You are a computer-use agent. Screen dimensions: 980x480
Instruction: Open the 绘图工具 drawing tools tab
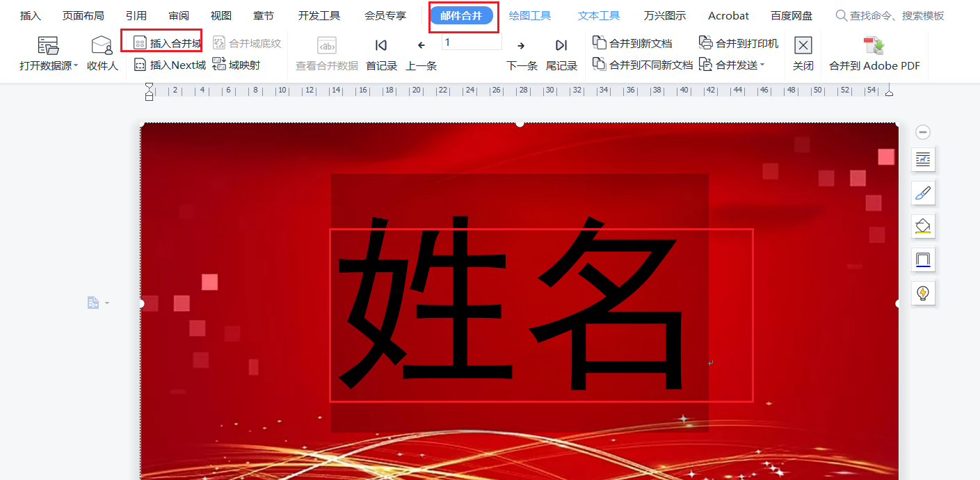530,15
